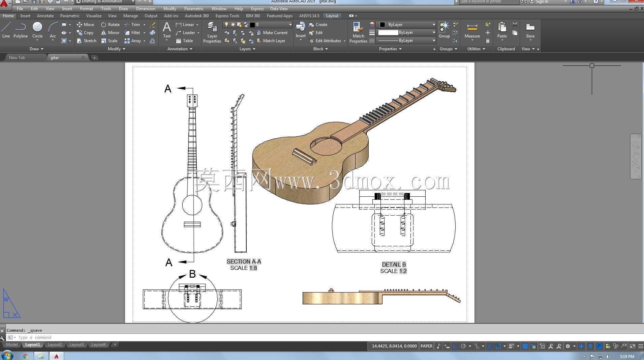644x360 pixels.
Task: Open the Annotate ribbon tab
Action: 45,16
